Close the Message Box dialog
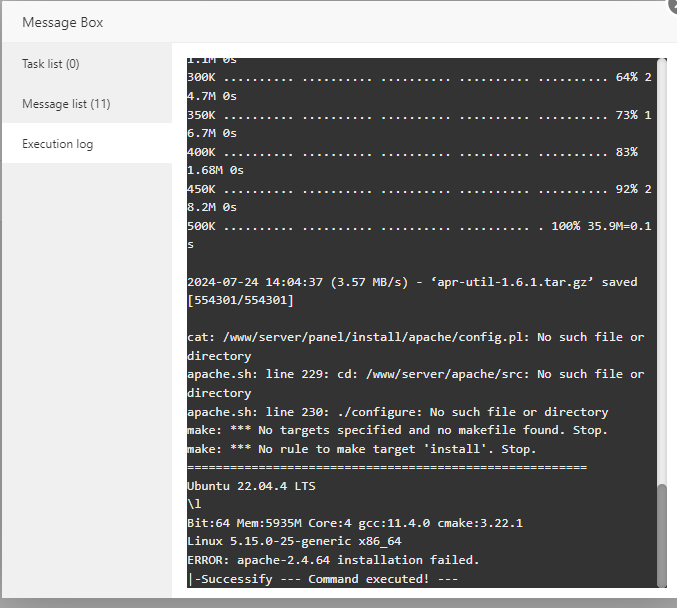 tap(672, 3)
